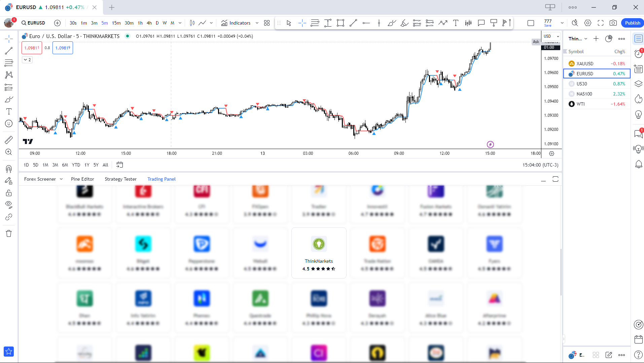Set date range to YTD
644x363 pixels.
pyautogui.click(x=76, y=165)
